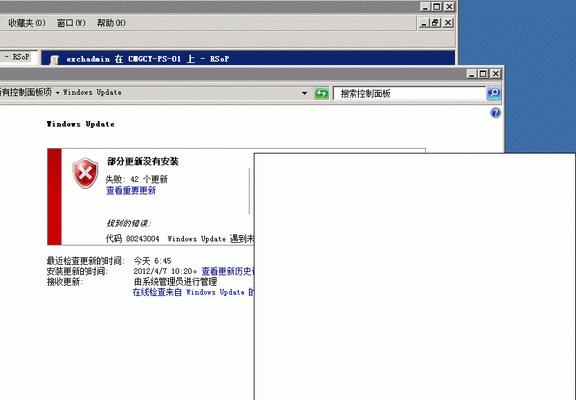
Task: Select the RSoP tab on the left
Action: (x=18, y=57)
